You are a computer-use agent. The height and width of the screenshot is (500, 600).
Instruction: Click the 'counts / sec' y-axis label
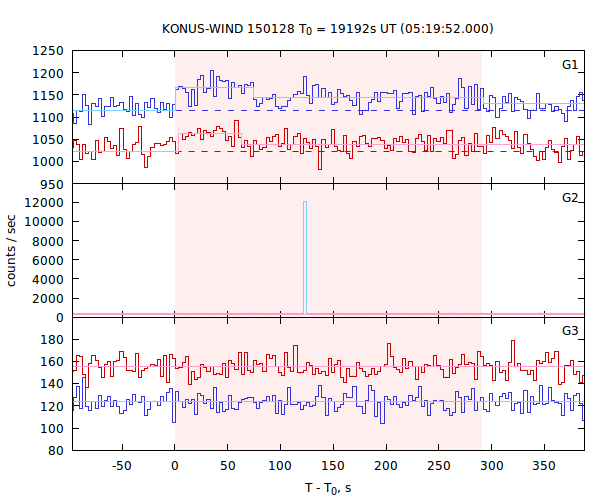11,250
